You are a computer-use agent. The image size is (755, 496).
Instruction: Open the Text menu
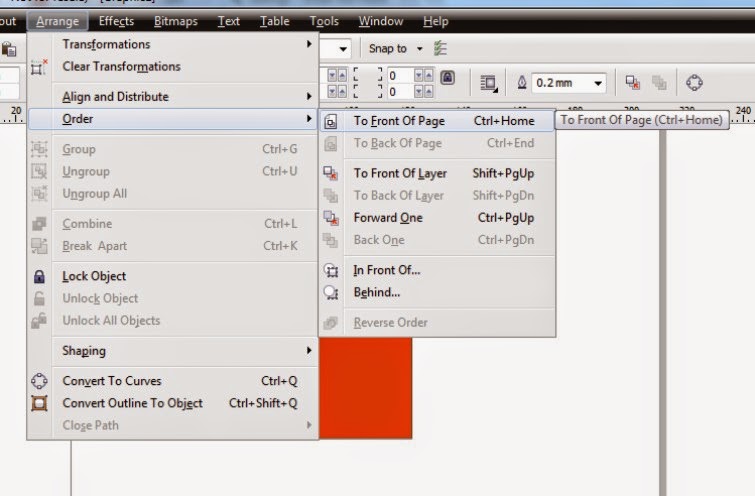click(x=229, y=21)
